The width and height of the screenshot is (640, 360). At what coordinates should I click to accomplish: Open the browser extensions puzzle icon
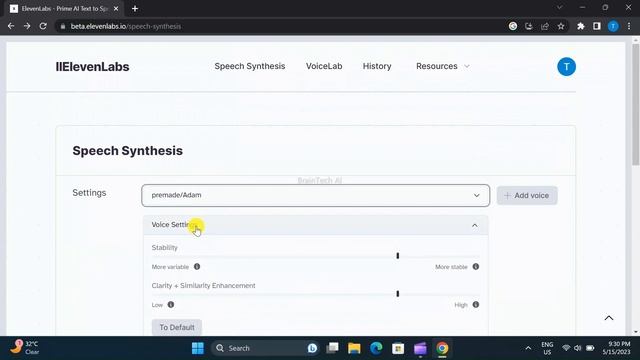point(581,26)
